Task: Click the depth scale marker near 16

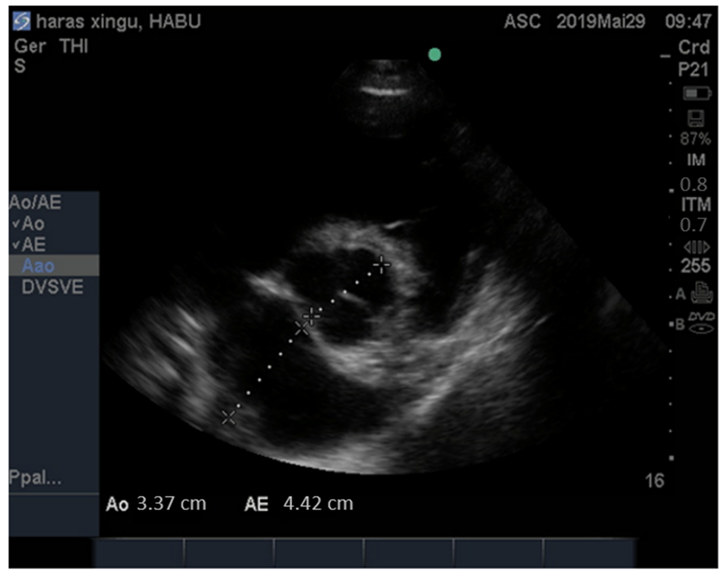Action: pos(671,458)
